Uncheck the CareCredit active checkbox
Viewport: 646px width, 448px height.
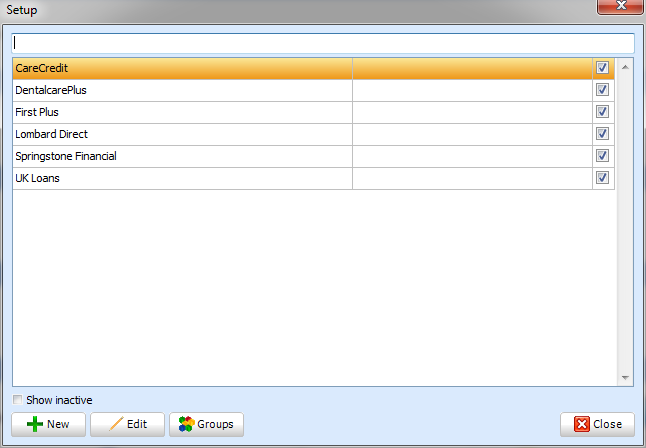602,68
